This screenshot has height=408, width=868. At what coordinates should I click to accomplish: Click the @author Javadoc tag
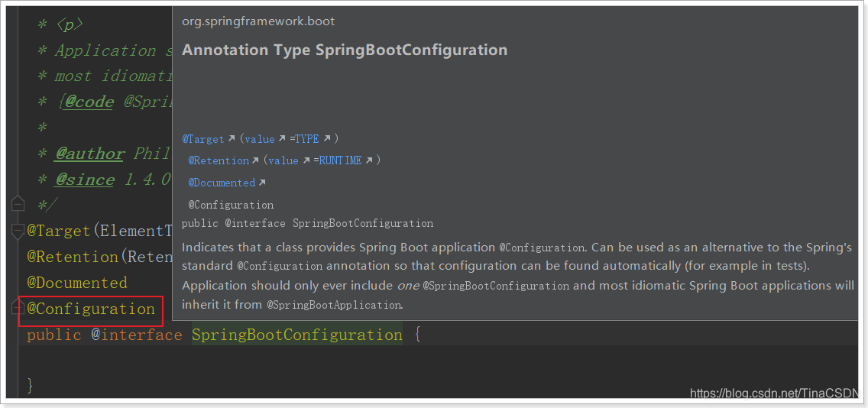click(x=89, y=154)
